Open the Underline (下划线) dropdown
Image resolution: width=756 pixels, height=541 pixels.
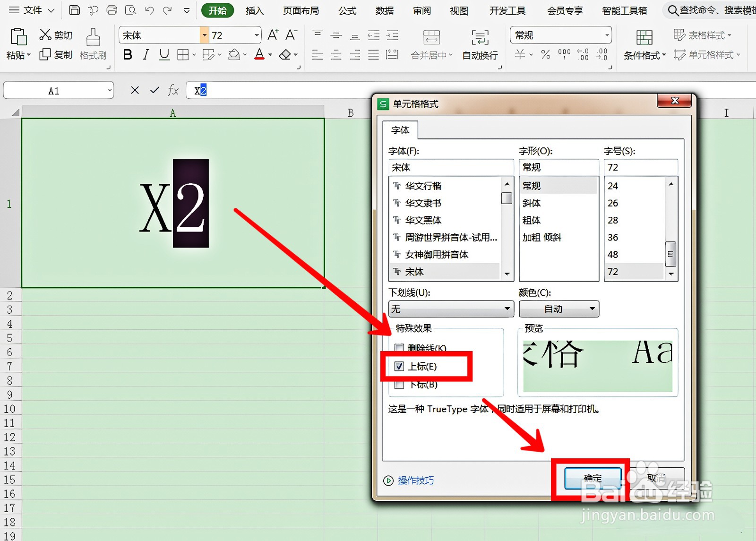(x=451, y=309)
